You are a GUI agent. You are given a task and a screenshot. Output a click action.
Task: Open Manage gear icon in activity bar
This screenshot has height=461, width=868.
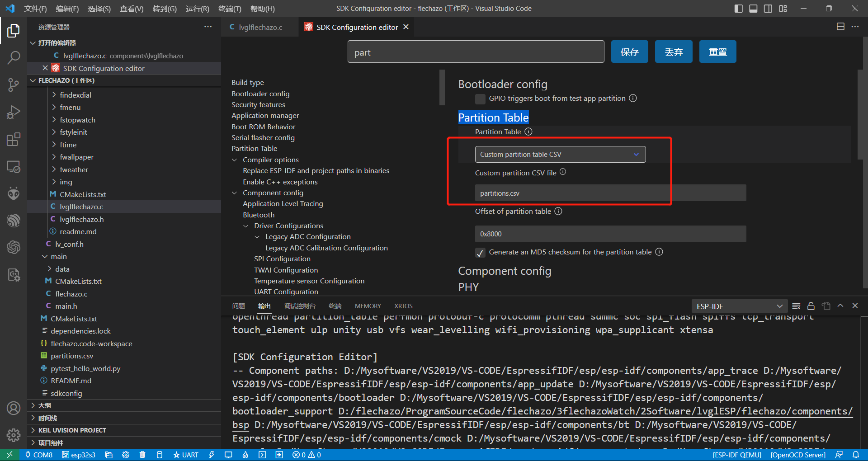pyautogui.click(x=14, y=435)
